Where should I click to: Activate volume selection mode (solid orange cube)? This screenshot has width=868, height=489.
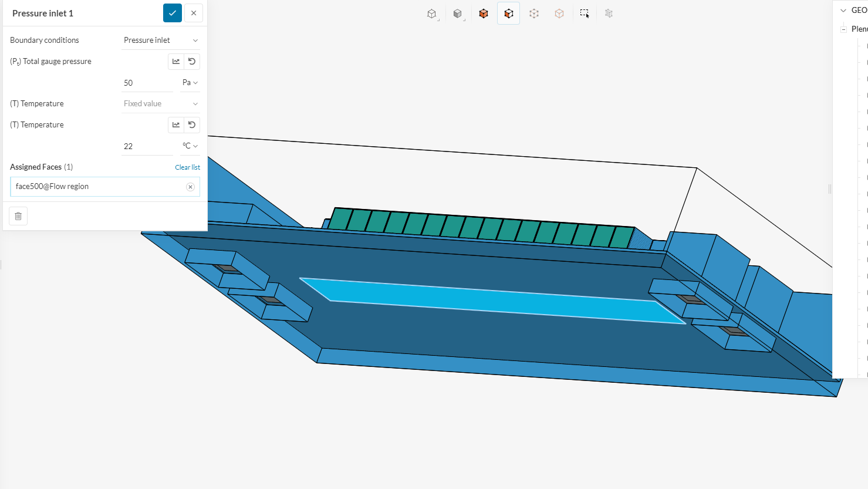point(484,14)
